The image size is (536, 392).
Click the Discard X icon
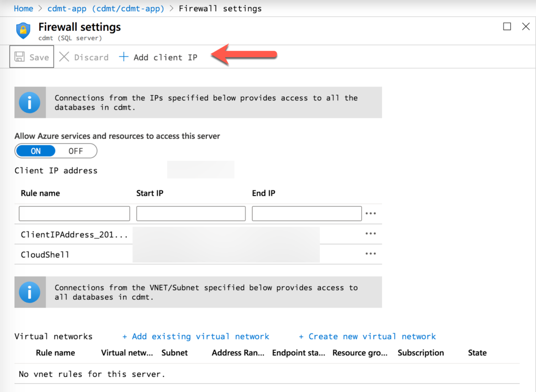click(64, 57)
